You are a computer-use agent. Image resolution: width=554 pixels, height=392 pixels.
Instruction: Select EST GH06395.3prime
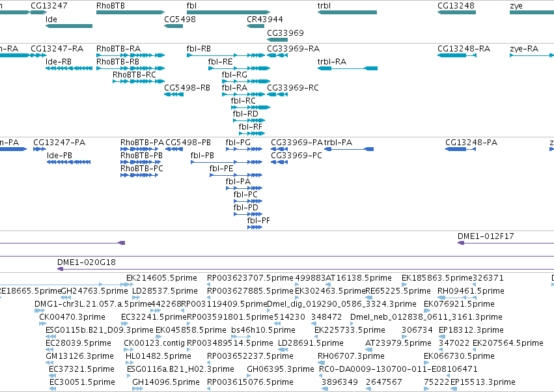click(x=281, y=369)
